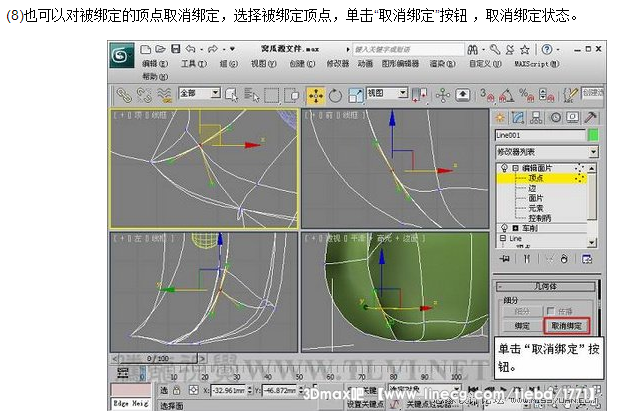Select the 边 sub-object level
The height and width of the screenshot is (411, 624).
coord(532,188)
